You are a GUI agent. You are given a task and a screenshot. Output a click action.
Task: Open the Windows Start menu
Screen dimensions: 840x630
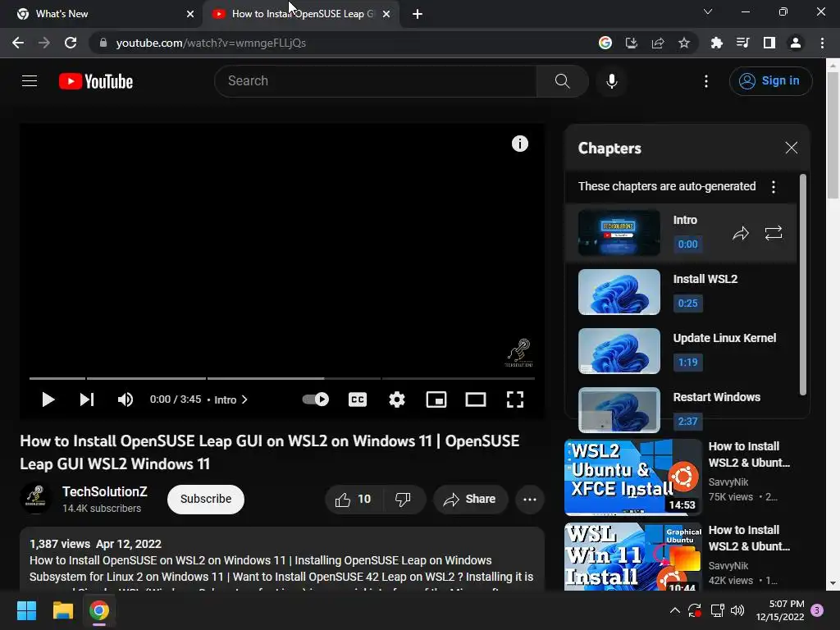point(26,610)
